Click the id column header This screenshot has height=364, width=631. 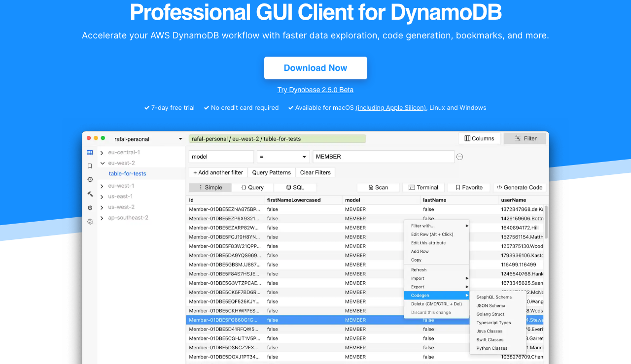tap(225, 200)
